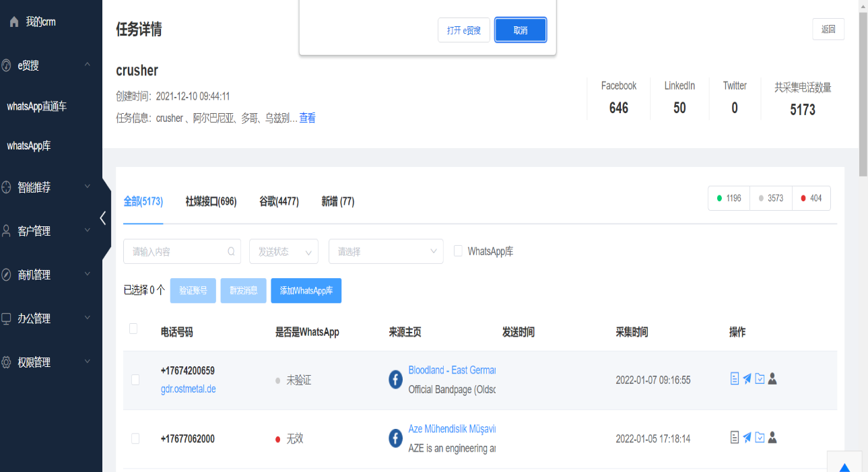Filter by grey status count 3573
Image resolution: width=868 pixels, height=472 pixels.
[771, 199]
